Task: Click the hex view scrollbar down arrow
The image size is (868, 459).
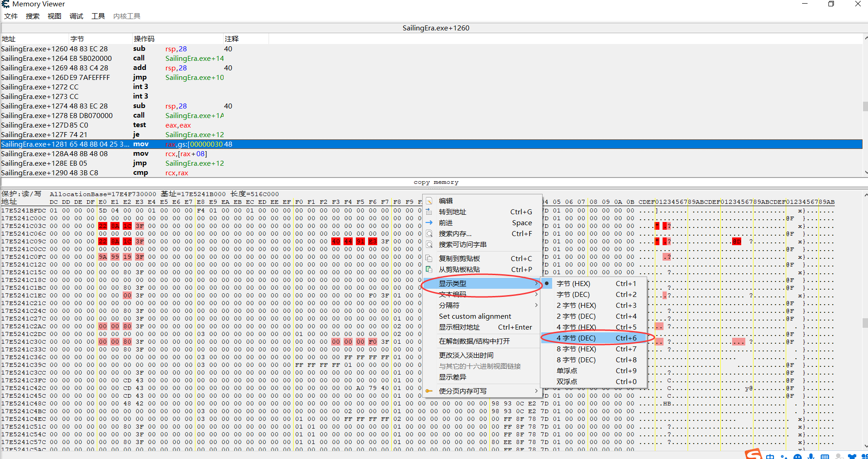Action: coord(865,446)
